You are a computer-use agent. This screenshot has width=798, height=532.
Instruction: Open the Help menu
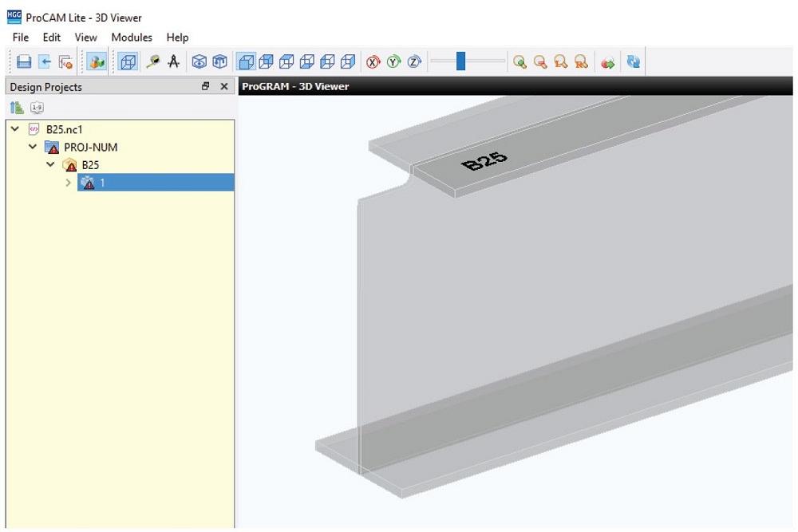(x=177, y=37)
